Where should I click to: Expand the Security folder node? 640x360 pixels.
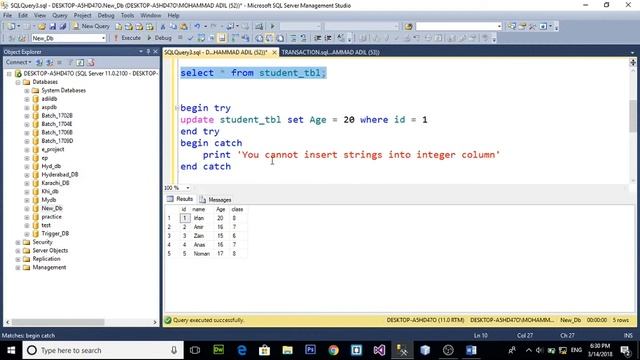coord(18,242)
